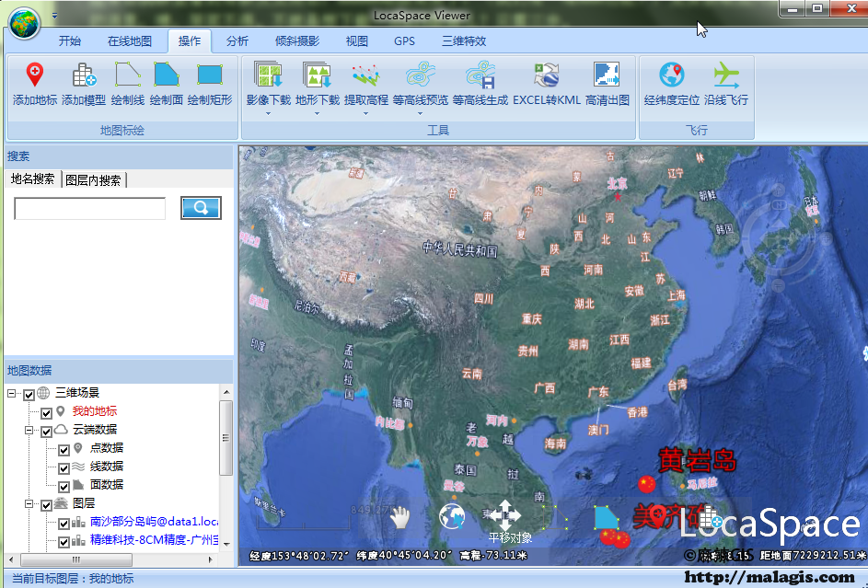Viewport: 868px width, 588px height.
Task: Click the tree panel scroll-up arrow
Action: pos(226,392)
